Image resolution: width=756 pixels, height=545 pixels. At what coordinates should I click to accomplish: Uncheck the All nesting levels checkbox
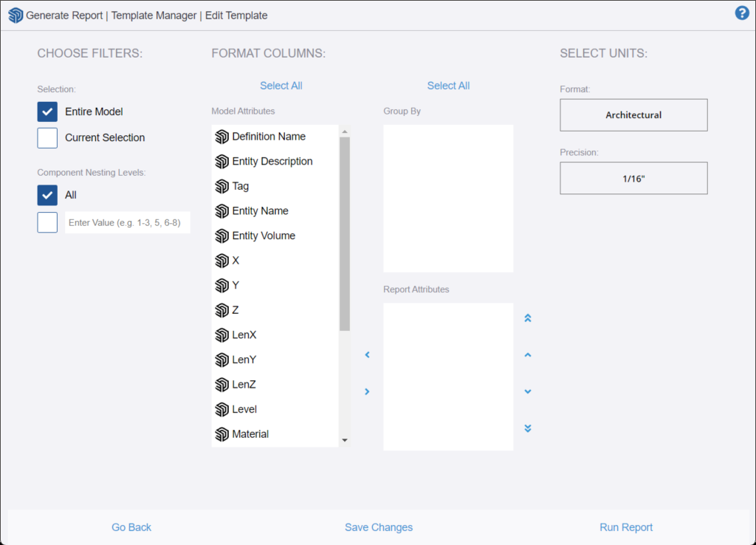(x=47, y=196)
